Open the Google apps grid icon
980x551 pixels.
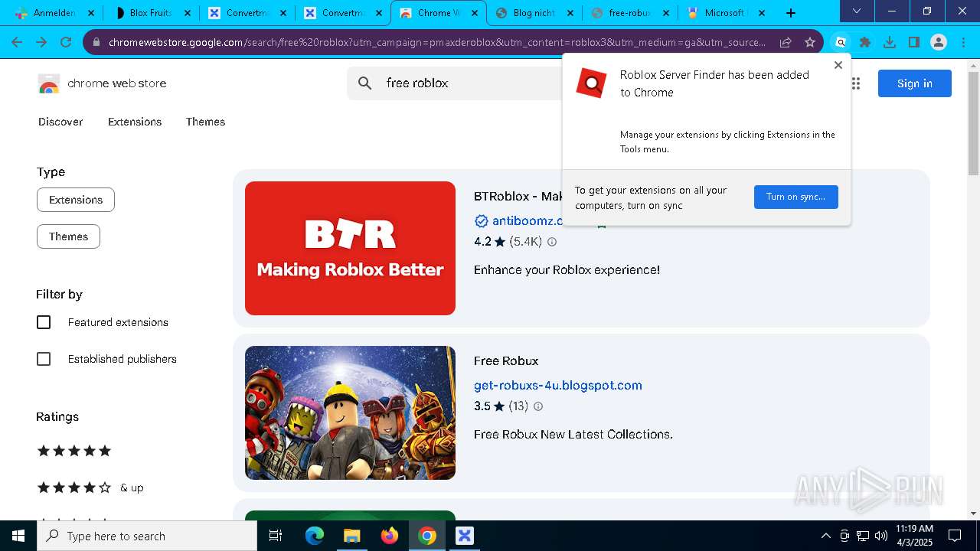(x=855, y=83)
